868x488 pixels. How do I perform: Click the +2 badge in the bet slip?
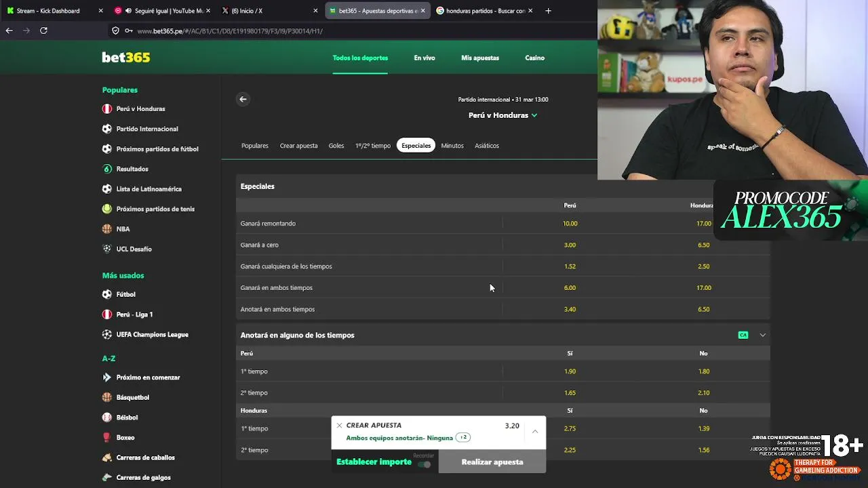(x=463, y=438)
